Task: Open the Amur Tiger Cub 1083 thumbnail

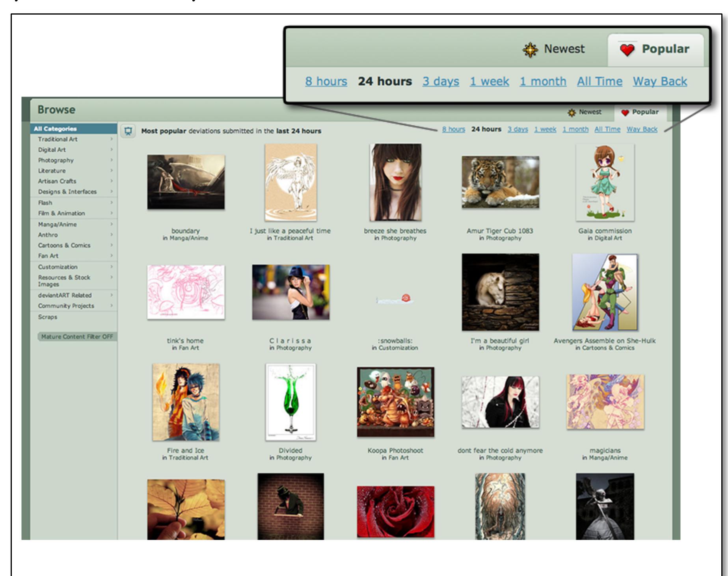Action: [500, 182]
